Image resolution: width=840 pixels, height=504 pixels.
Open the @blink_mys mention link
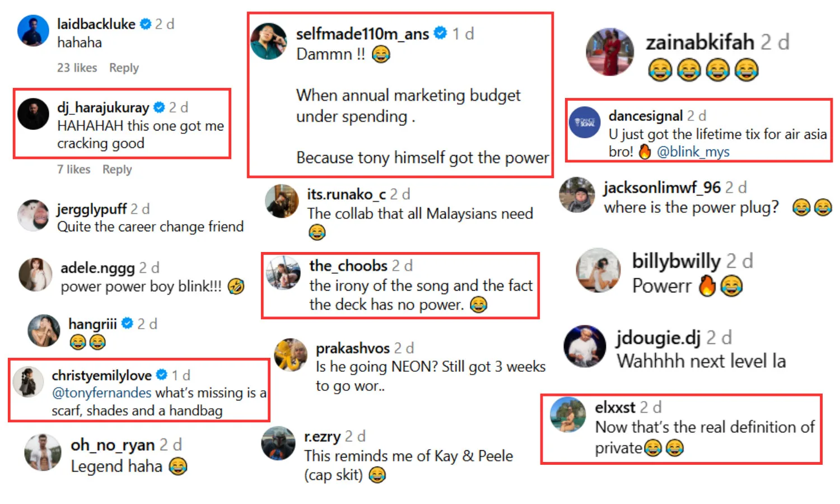(x=693, y=152)
